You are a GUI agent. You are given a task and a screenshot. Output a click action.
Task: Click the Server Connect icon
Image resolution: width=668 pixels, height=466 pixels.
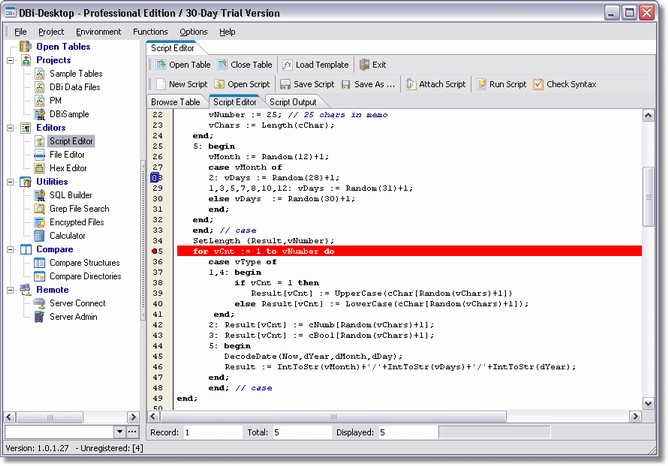(x=40, y=303)
